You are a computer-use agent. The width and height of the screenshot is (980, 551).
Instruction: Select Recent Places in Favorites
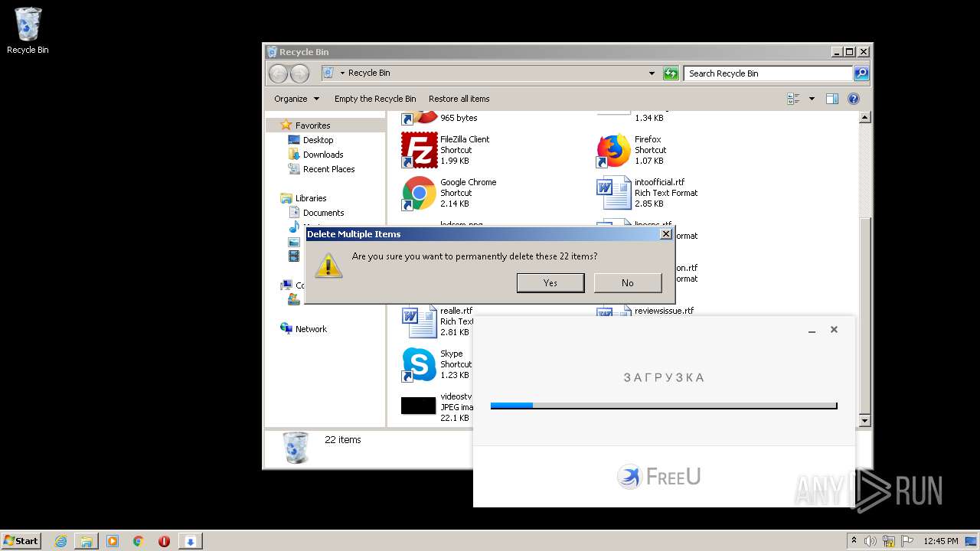pyautogui.click(x=328, y=169)
